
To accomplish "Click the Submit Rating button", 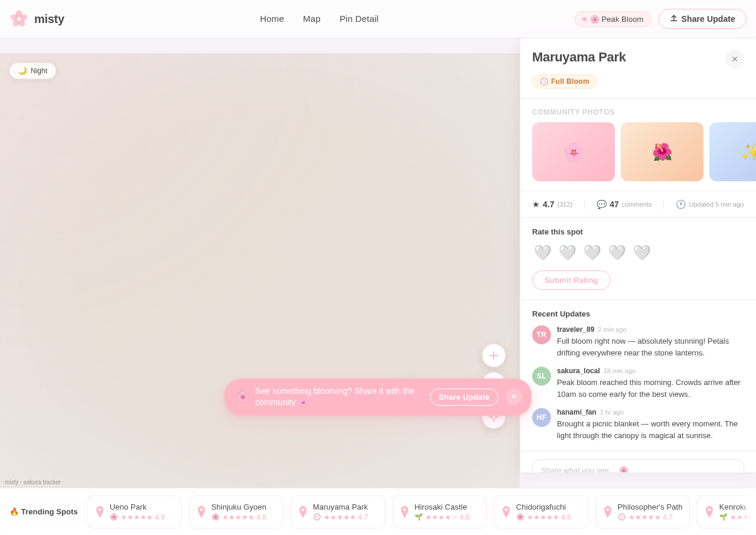I will click(571, 280).
